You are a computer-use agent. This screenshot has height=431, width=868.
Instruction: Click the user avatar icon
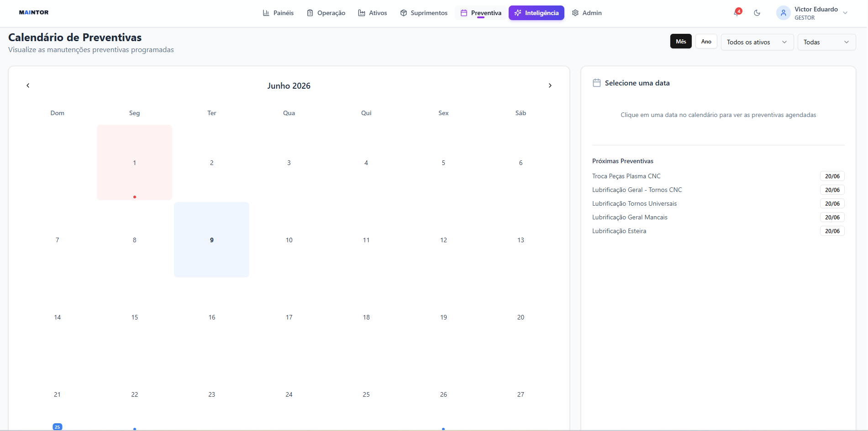pyautogui.click(x=784, y=13)
